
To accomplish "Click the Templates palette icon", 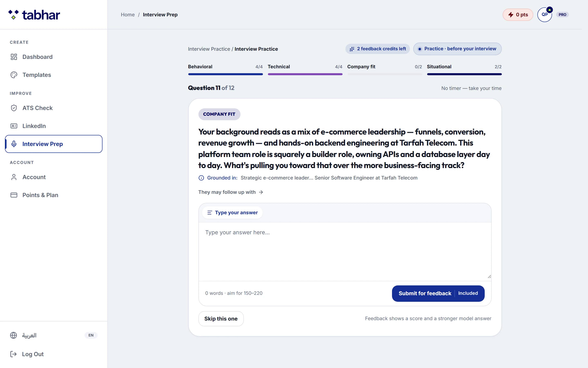I will click(x=14, y=75).
